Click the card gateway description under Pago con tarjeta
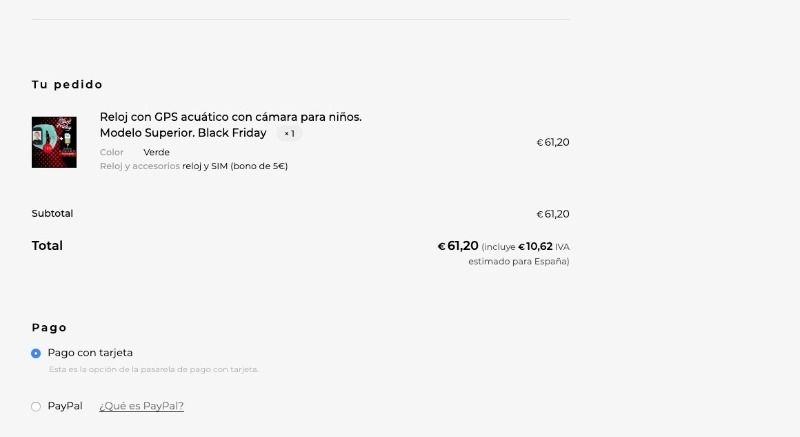 tap(154, 369)
